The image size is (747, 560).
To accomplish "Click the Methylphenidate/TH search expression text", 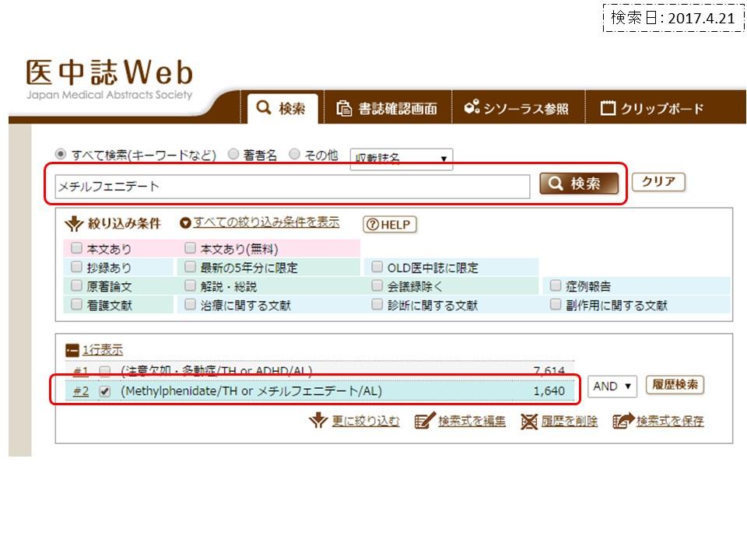I will 251,391.
